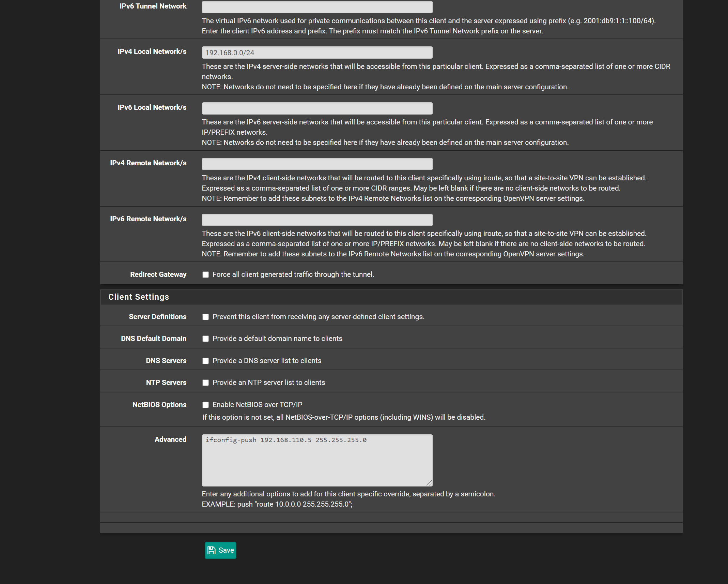Check the DNS Default Domain option
This screenshot has width=728, height=584.
tap(205, 339)
